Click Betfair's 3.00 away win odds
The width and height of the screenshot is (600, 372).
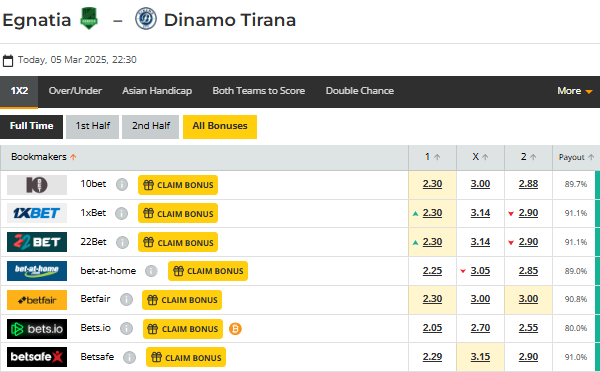coord(528,299)
